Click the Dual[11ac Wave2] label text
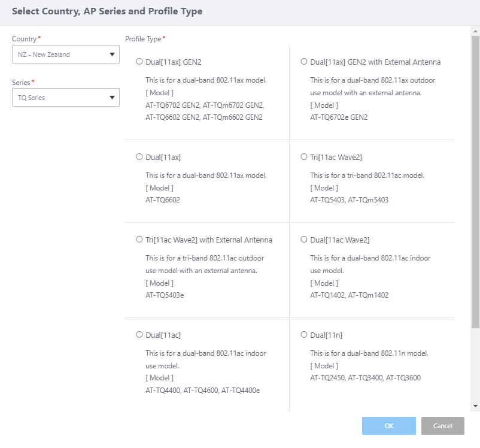 [339, 240]
